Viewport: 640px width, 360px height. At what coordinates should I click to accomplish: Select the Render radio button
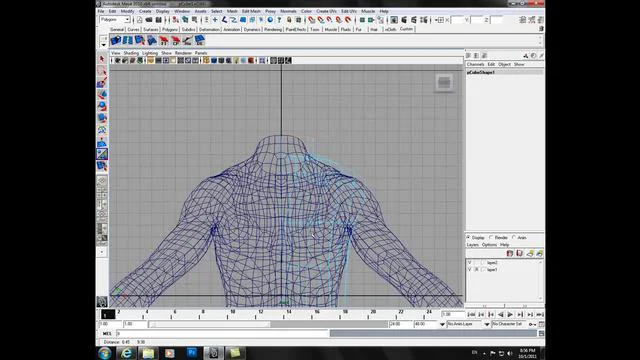coord(491,238)
